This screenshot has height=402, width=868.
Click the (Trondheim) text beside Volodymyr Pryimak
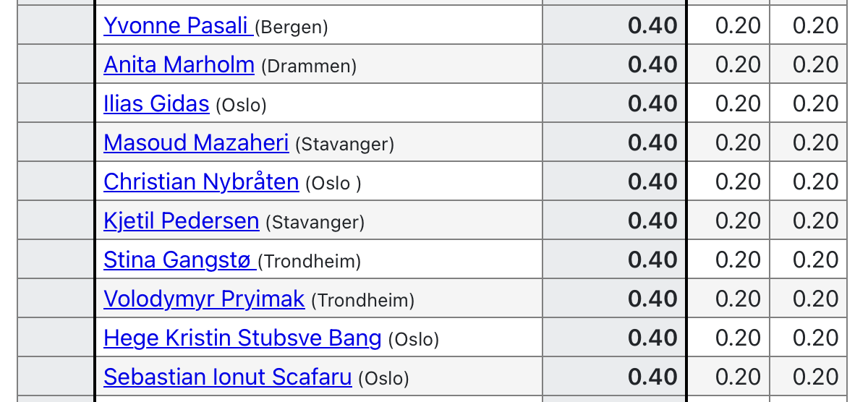362,301
